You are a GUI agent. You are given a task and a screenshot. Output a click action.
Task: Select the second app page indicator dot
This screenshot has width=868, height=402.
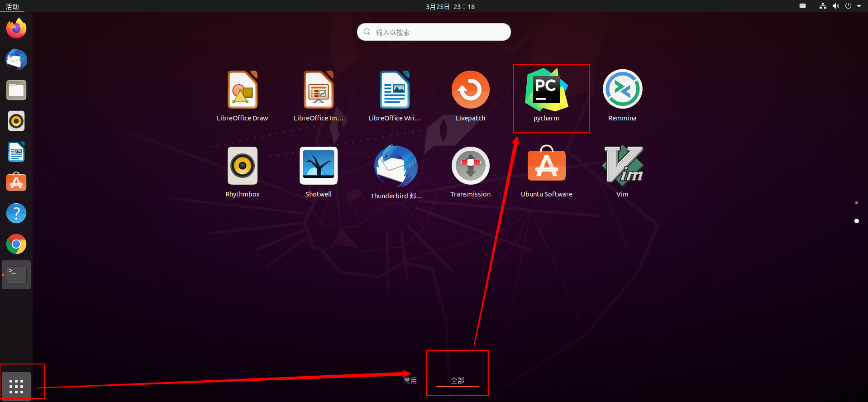pos(856,221)
